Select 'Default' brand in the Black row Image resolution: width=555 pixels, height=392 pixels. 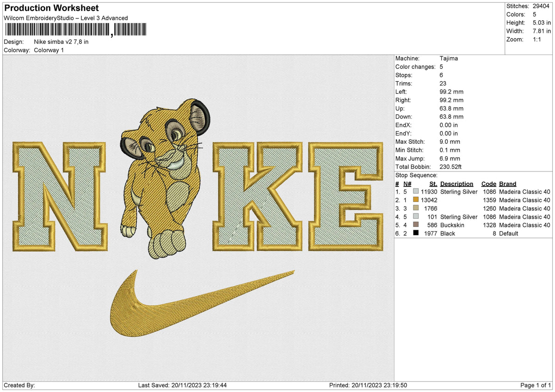coord(509,233)
